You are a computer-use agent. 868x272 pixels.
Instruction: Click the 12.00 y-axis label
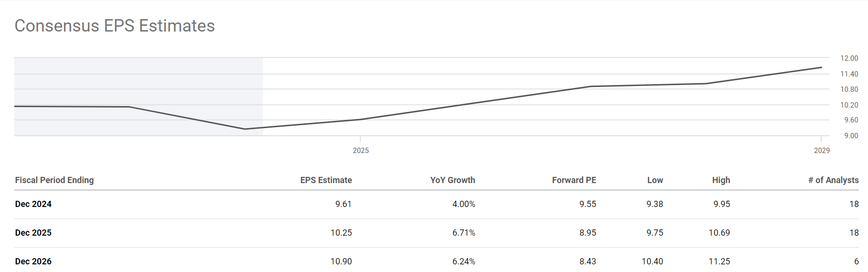pos(849,58)
